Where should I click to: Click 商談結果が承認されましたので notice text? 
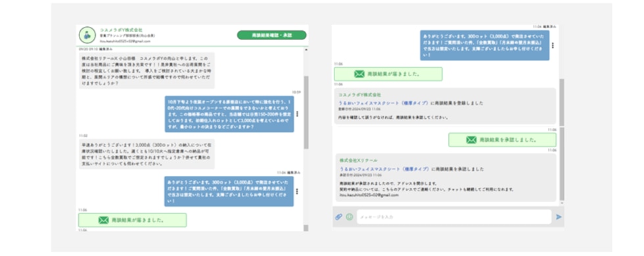388,183
